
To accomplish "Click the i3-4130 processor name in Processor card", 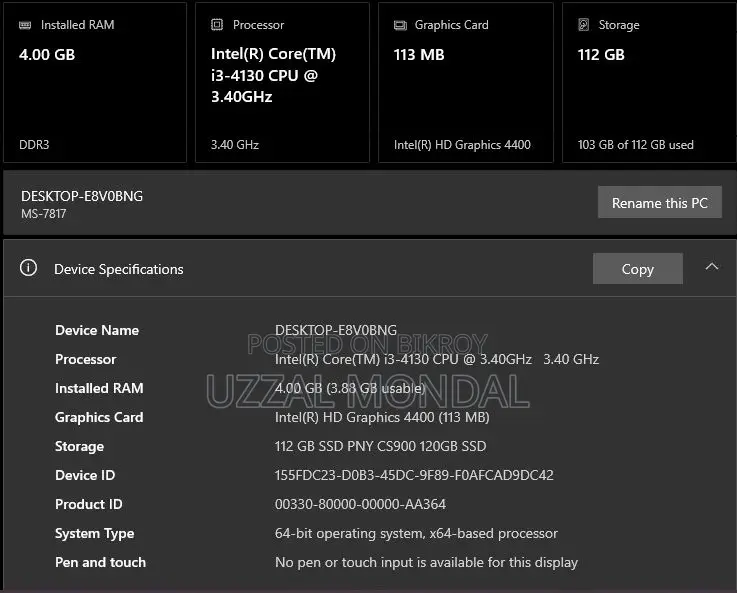I will (274, 75).
